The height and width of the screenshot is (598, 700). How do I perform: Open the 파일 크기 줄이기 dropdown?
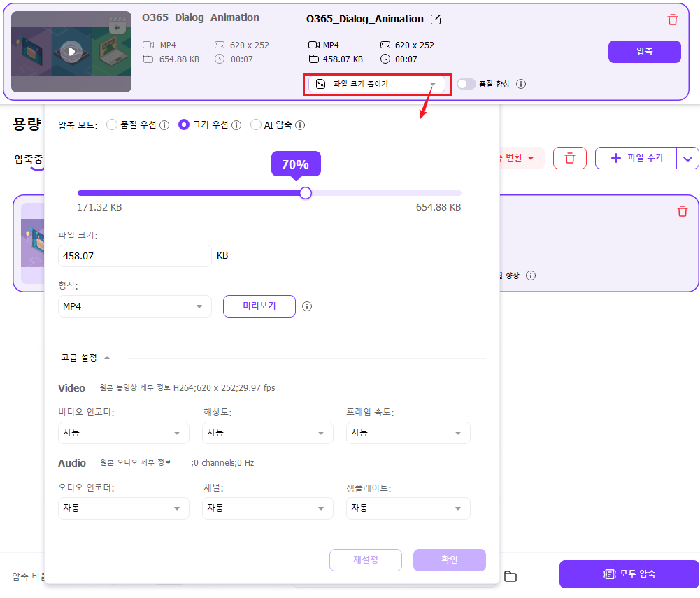point(377,83)
